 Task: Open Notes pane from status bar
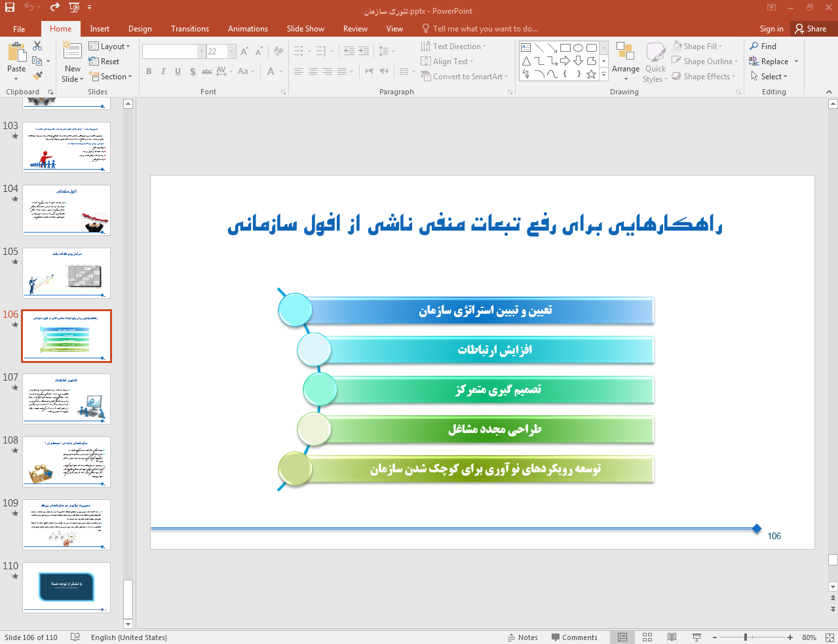(522, 637)
